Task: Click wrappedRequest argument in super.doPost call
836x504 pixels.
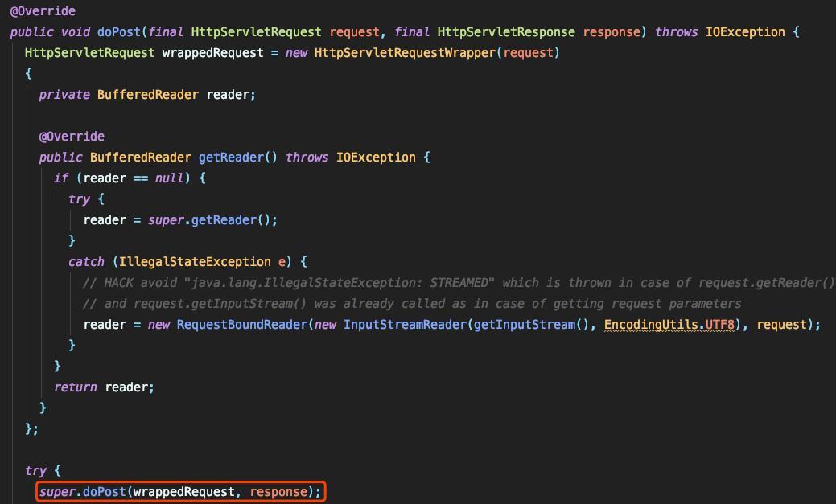Action: click(x=183, y=492)
